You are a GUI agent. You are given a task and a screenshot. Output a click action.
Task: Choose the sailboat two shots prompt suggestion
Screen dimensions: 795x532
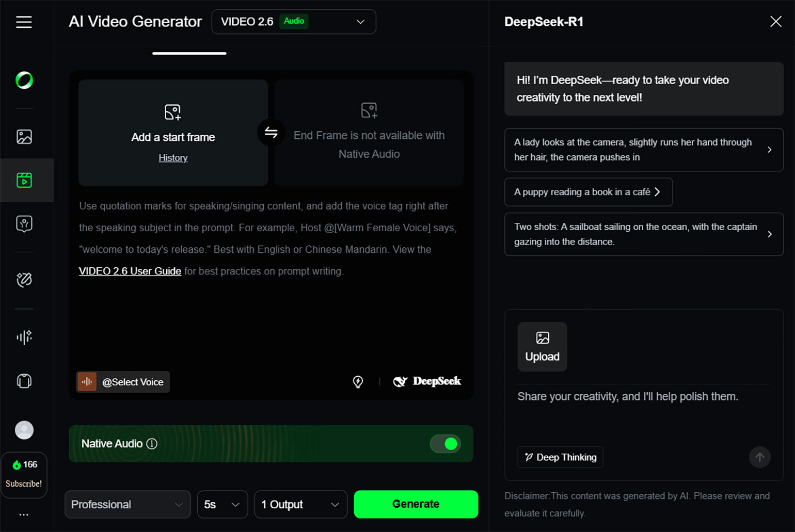pyautogui.click(x=643, y=234)
